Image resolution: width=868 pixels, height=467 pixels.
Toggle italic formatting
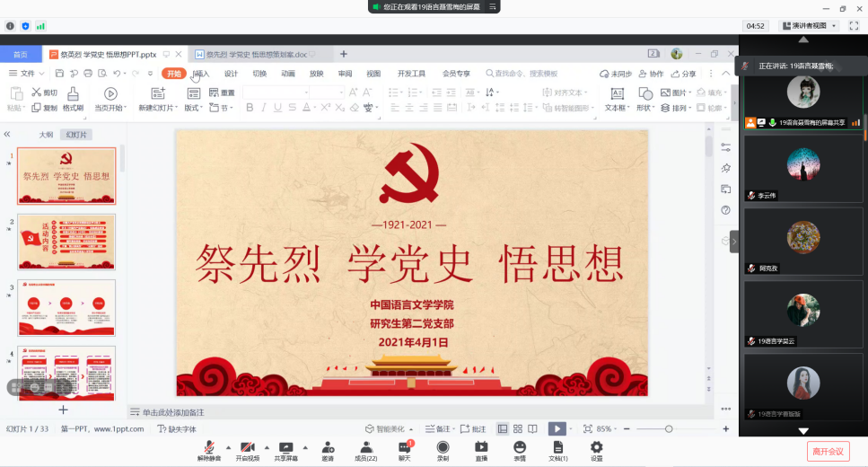pos(264,108)
